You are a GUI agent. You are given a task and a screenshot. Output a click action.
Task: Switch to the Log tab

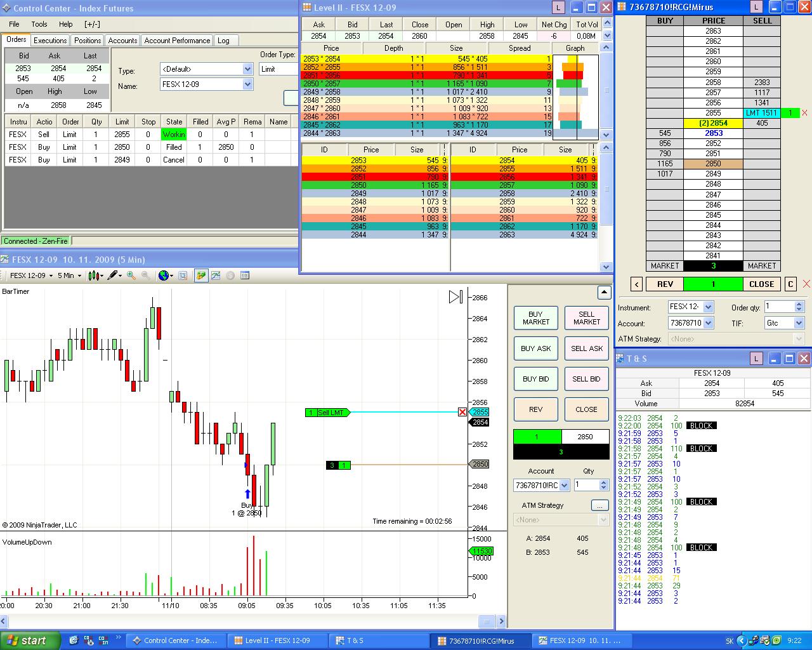click(223, 40)
